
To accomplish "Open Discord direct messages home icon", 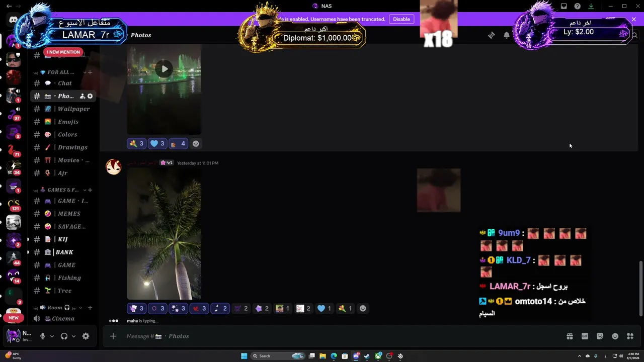I will click(14, 20).
